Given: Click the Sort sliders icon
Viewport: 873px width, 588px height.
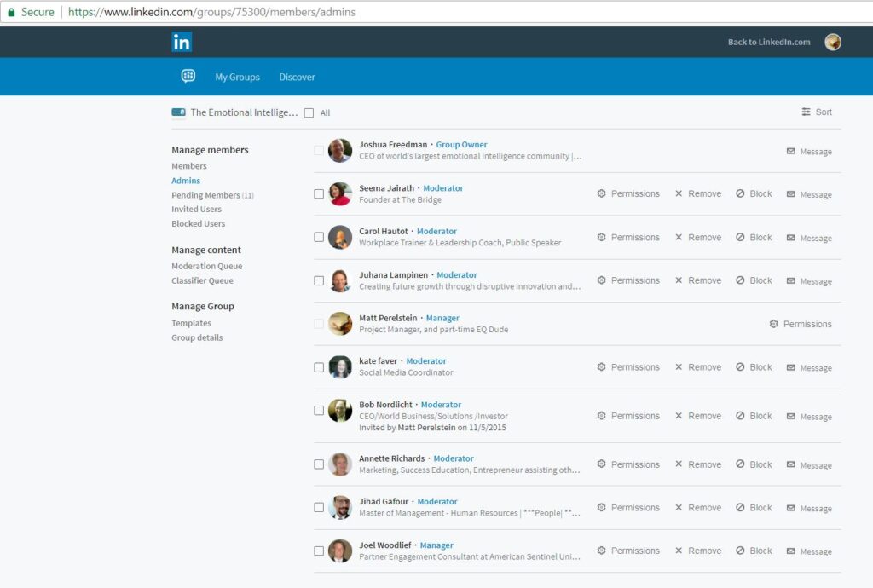Looking at the screenshot, I should click(806, 112).
